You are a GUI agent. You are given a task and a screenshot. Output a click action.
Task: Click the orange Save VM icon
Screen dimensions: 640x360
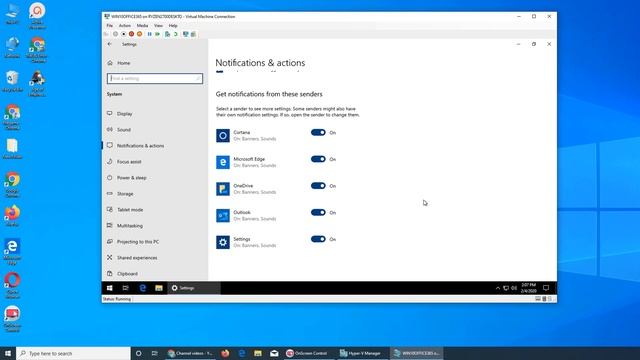(x=140, y=34)
